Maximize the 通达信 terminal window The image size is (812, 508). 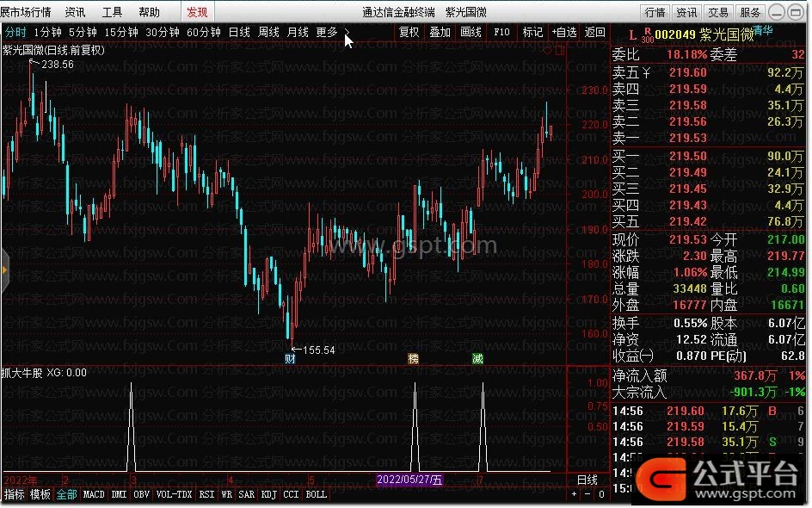796,12
